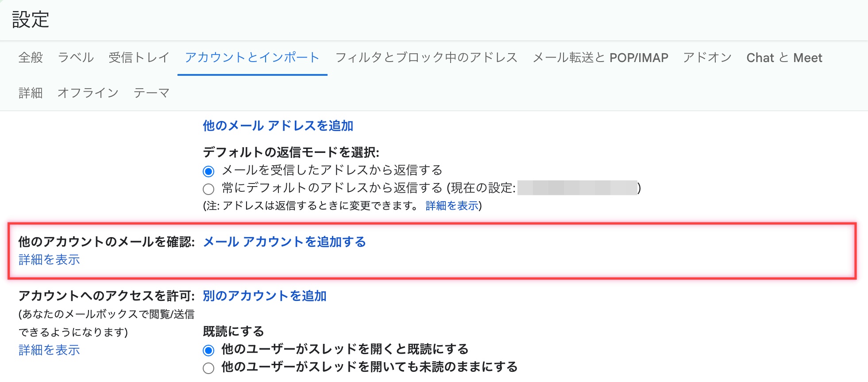Open フィルタとブロック中のアドレス tab
This screenshot has width=868, height=382.
[x=426, y=58]
